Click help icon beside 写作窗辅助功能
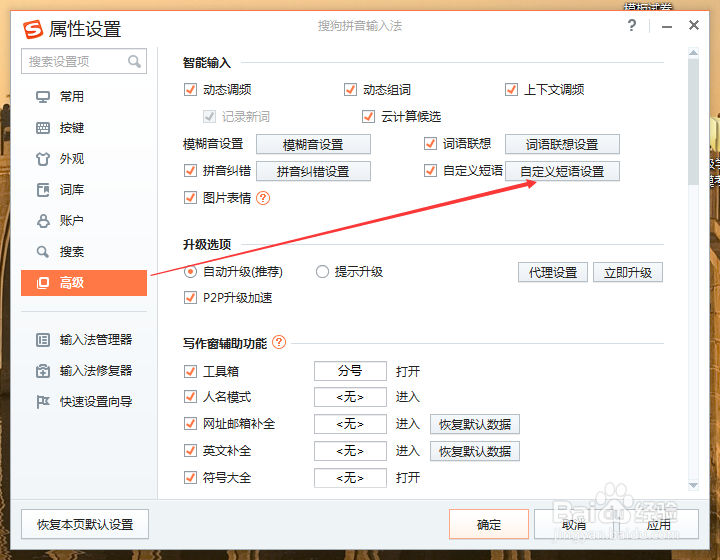Viewport: 720px width, 560px height. [279, 342]
